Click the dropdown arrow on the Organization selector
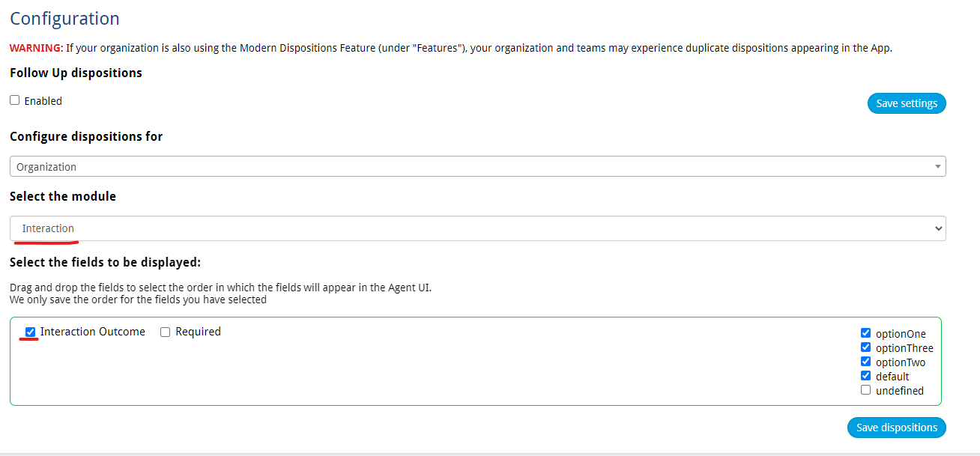This screenshot has height=456, width=980. [x=937, y=165]
